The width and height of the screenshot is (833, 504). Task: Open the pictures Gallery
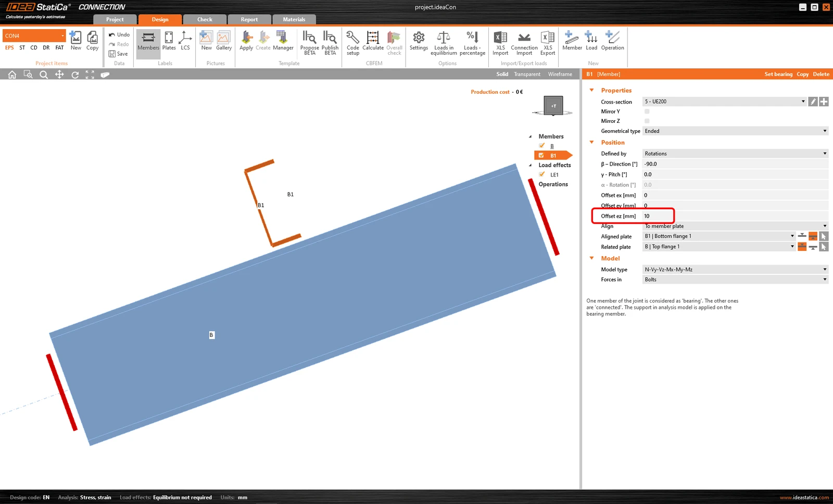click(x=224, y=41)
